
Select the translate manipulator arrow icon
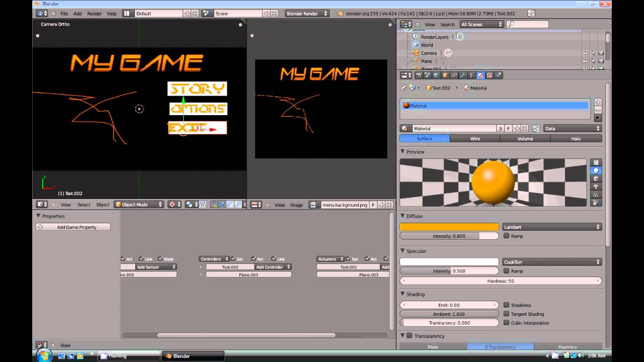(x=222, y=205)
